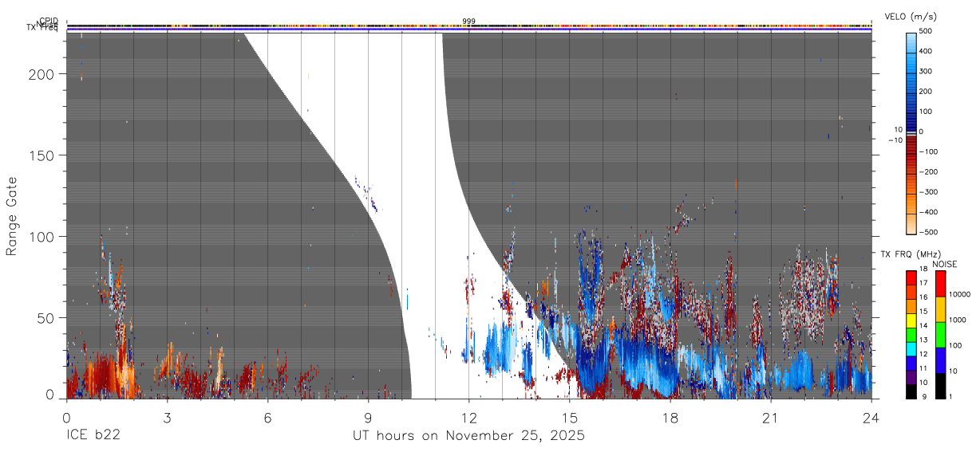The height and width of the screenshot is (452, 980).
Task: Click the 10000 label in the NOISE legend
Action: 960,294
